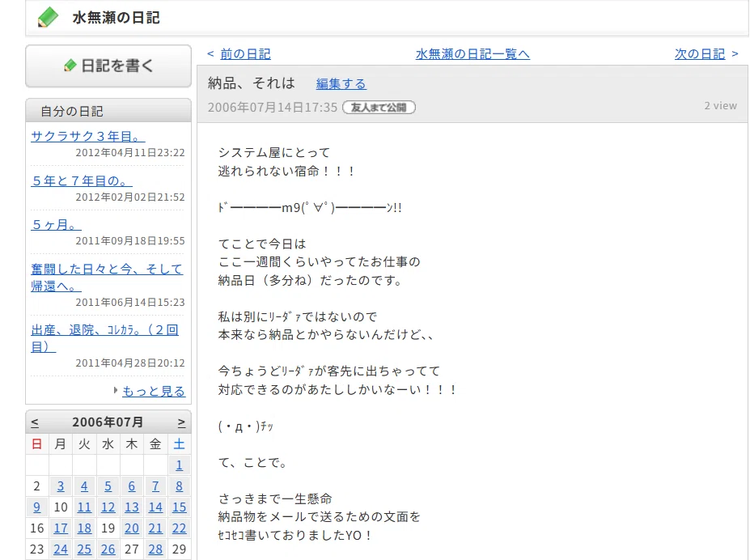Expand list with もっと見る
This screenshot has width=750, height=560.
pos(154,391)
